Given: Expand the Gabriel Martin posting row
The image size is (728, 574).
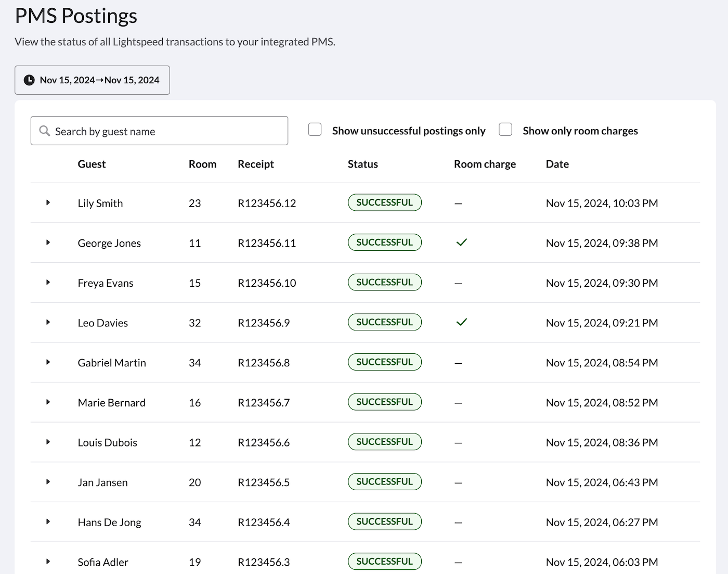Looking at the screenshot, I should coord(48,362).
